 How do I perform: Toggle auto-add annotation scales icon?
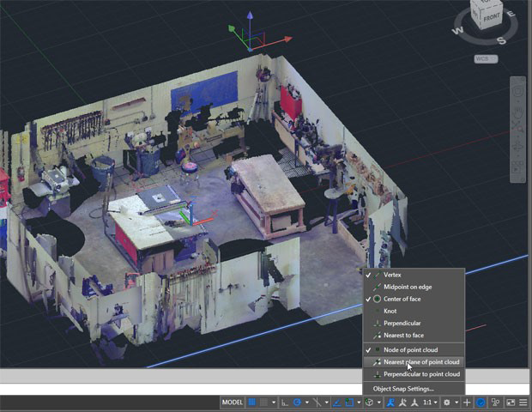point(402,403)
